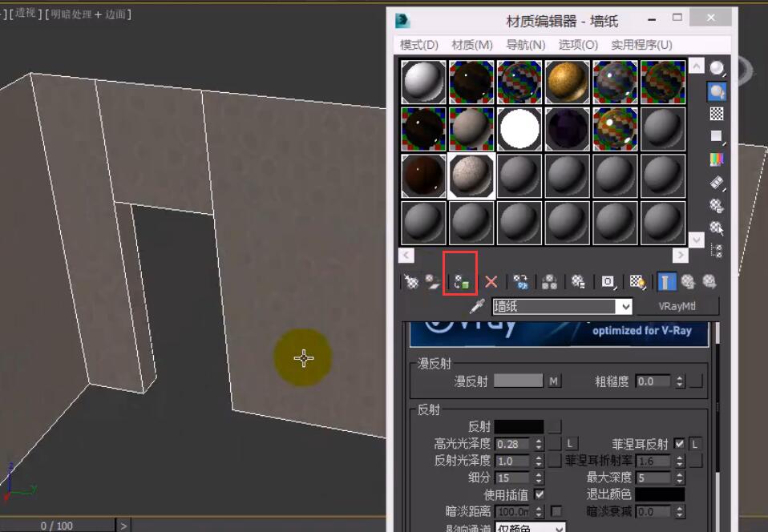Click the VRayMtl material type button
The width and height of the screenshot is (768, 532).
(x=677, y=306)
